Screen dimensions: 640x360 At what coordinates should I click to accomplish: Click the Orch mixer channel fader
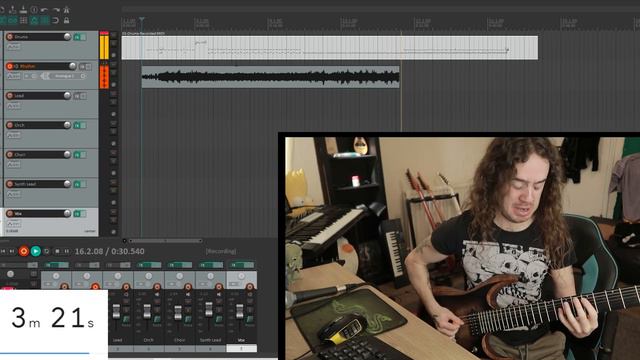point(147,311)
